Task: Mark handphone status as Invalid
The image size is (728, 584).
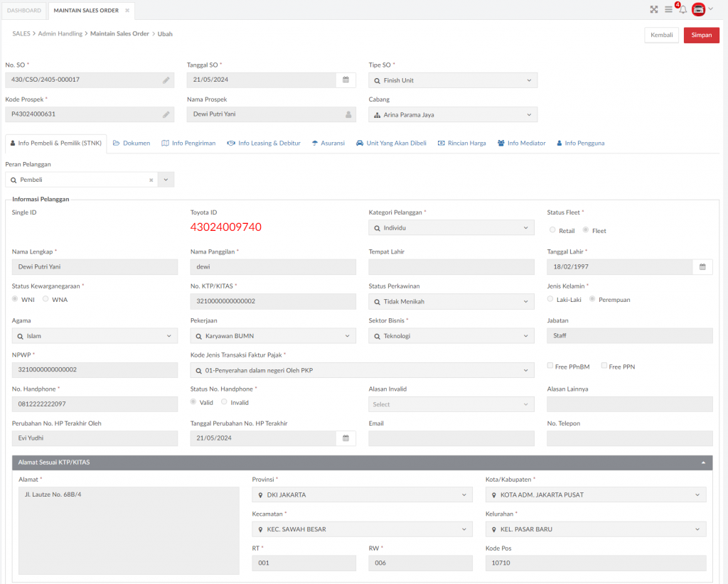Action: tap(224, 401)
